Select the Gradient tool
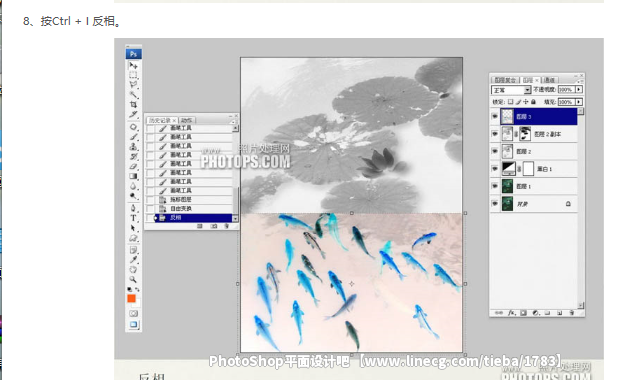The image size is (617, 380). 133,176
